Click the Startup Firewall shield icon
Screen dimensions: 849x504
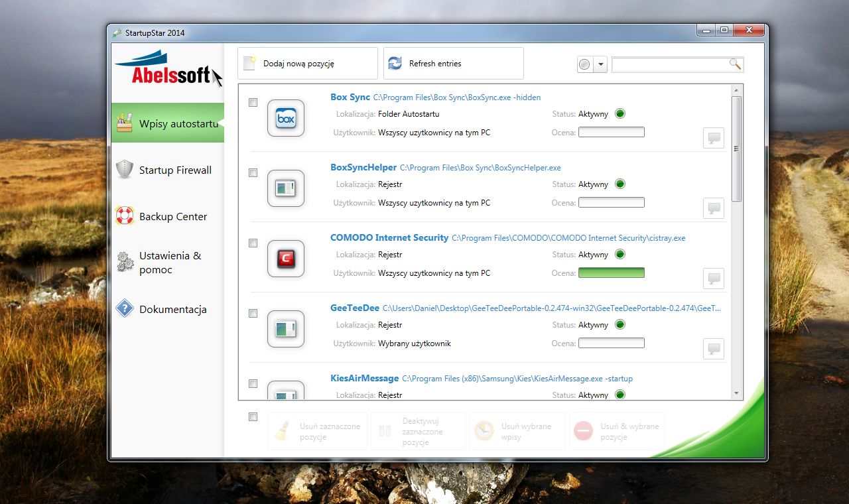pyautogui.click(x=125, y=169)
